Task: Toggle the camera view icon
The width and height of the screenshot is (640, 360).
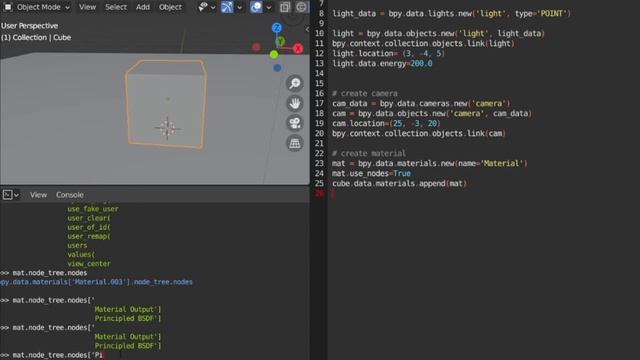Action: (295, 123)
